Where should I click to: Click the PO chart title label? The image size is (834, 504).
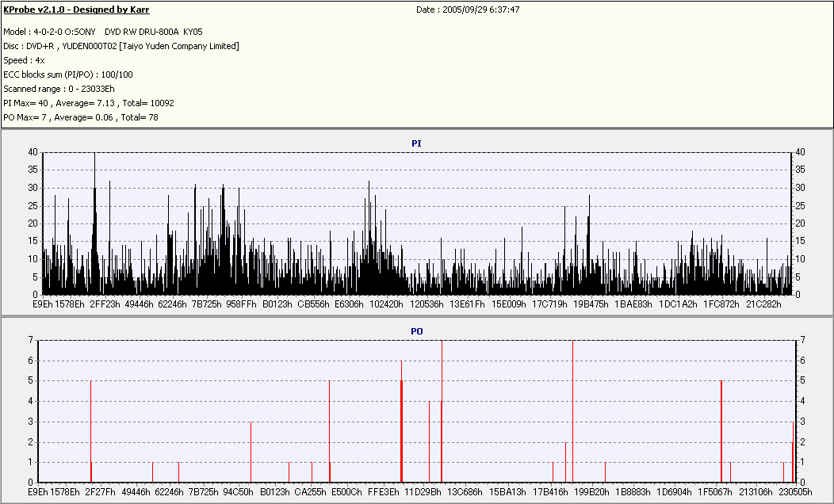[x=416, y=331]
